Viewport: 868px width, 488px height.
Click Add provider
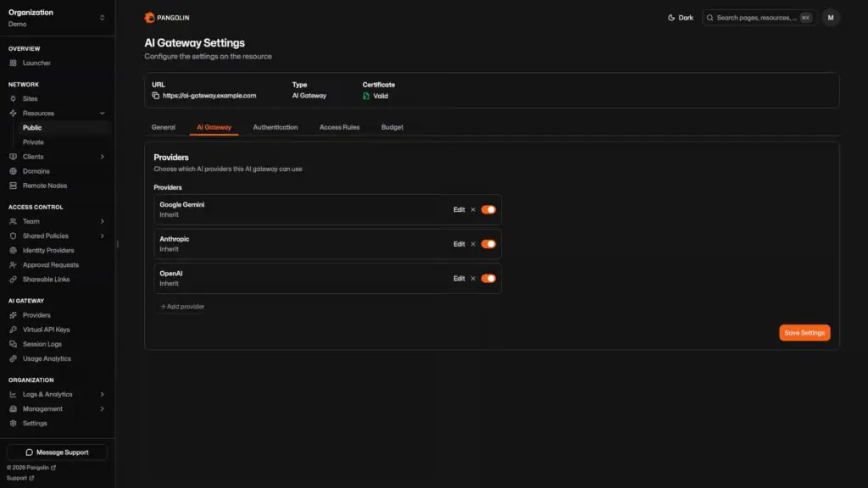coord(182,307)
